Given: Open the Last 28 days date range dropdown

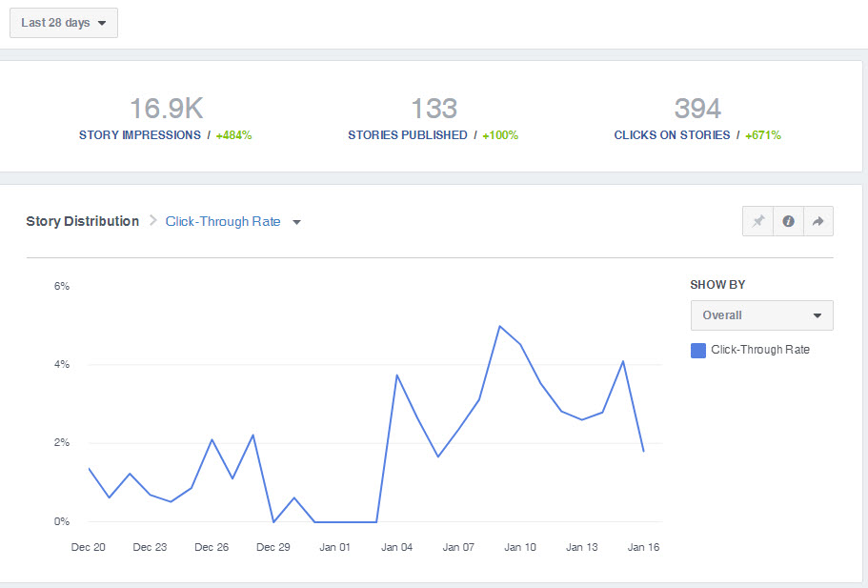Looking at the screenshot, I should (x=64, y=23).
